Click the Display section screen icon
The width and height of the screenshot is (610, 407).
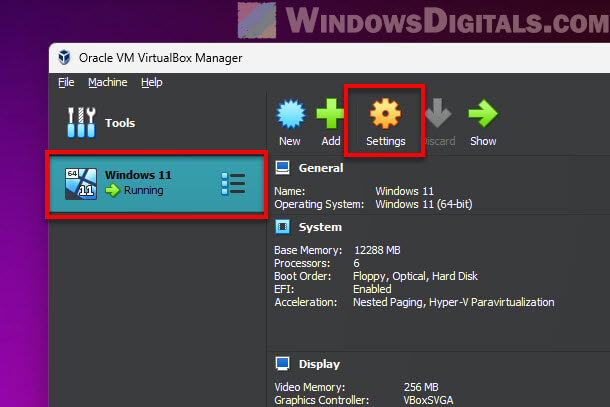[x=282, y=363]
